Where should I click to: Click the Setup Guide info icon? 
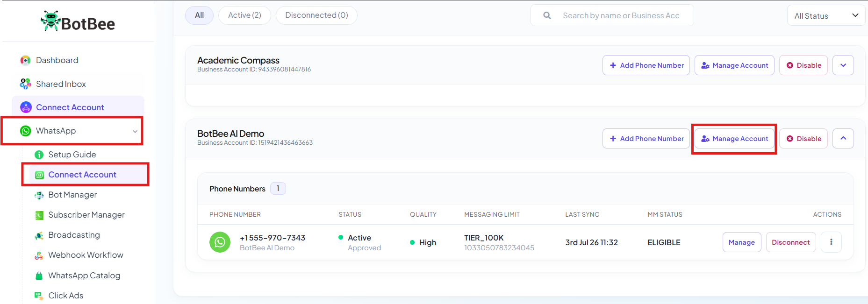point(39,155)
